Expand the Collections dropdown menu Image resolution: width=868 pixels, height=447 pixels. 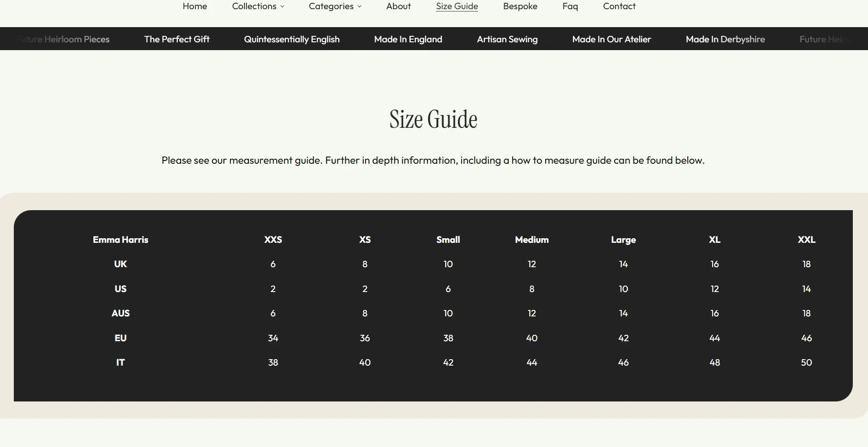pos(258,6)
